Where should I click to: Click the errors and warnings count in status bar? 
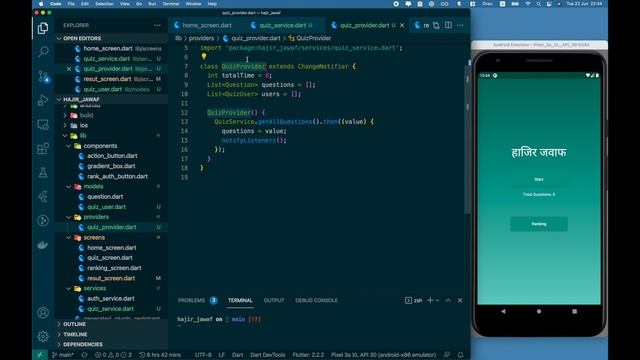coord(113,355)
